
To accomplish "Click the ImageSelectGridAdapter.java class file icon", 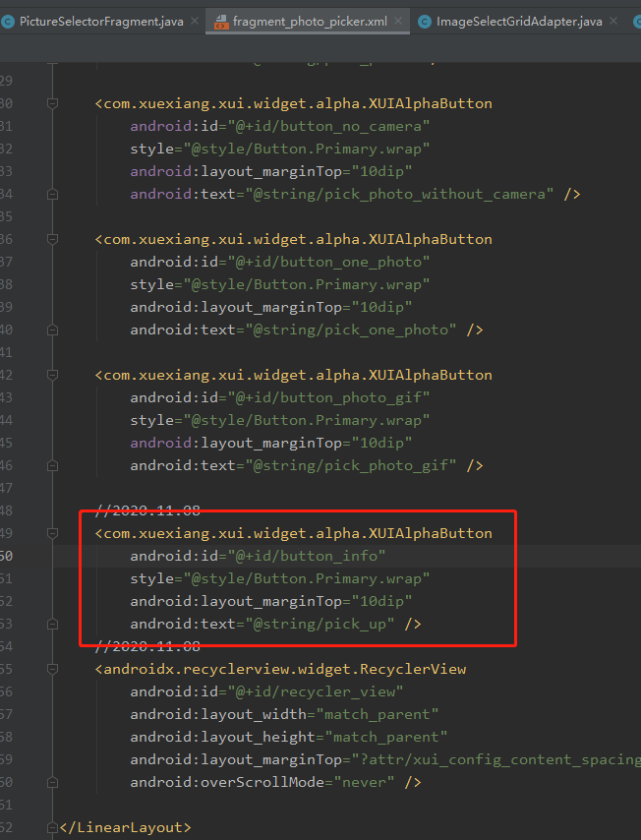I will tap(425, 22).
